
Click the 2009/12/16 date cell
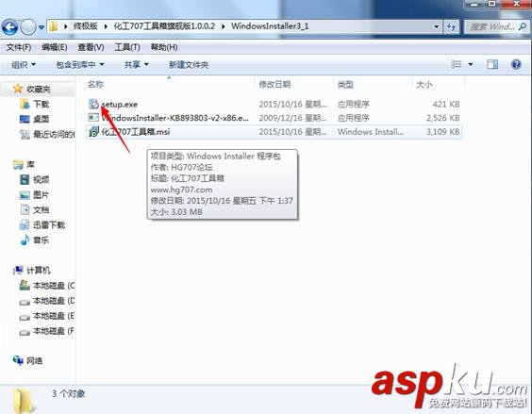[x=292, y=118]
